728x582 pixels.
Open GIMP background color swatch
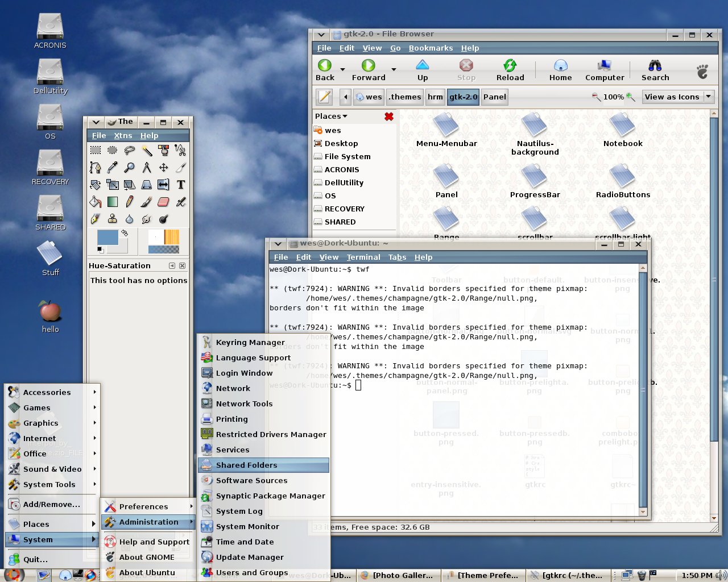click(x=121, y=247)
